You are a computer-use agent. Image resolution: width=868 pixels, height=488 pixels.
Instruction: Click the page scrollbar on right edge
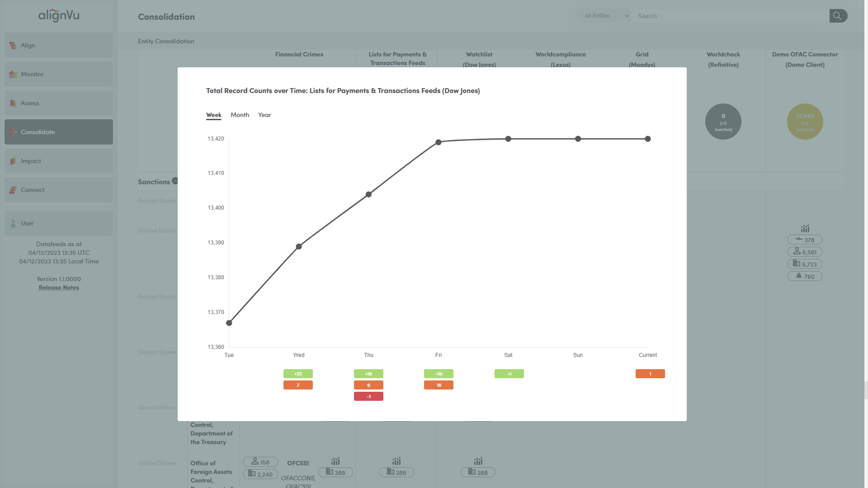(x=866, y=390)
